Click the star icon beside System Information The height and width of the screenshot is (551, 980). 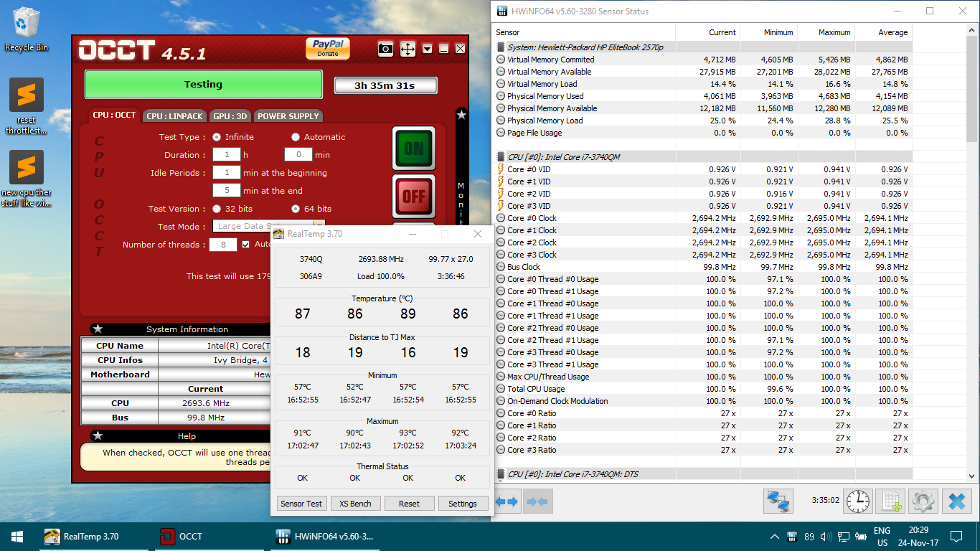98,329
